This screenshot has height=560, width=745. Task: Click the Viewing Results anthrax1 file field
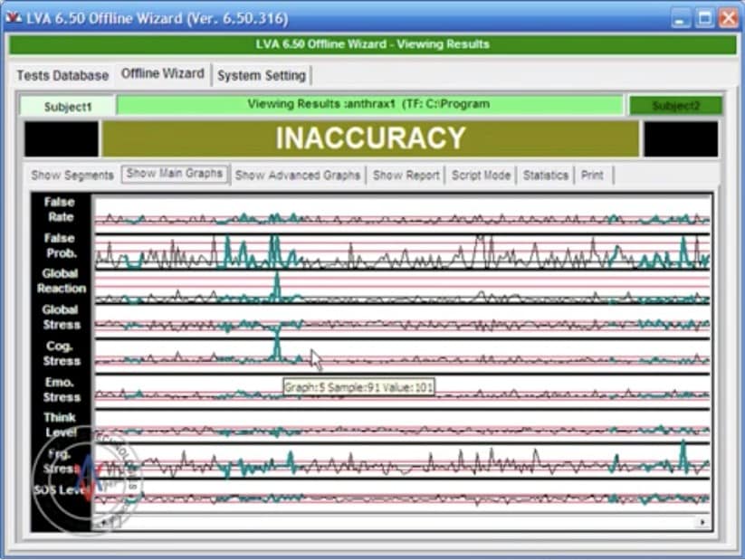coord(369,105)
